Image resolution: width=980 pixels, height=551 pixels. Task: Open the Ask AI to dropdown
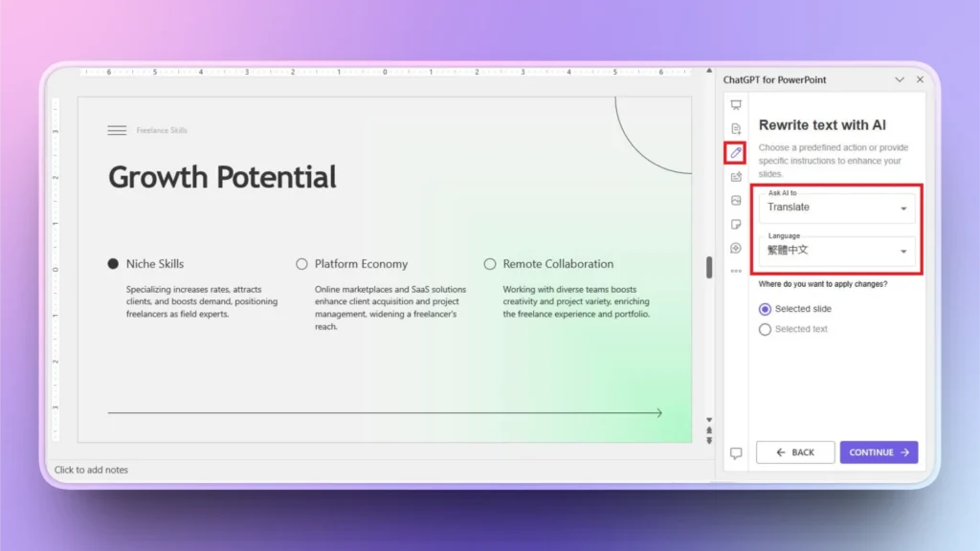point(837,207)
